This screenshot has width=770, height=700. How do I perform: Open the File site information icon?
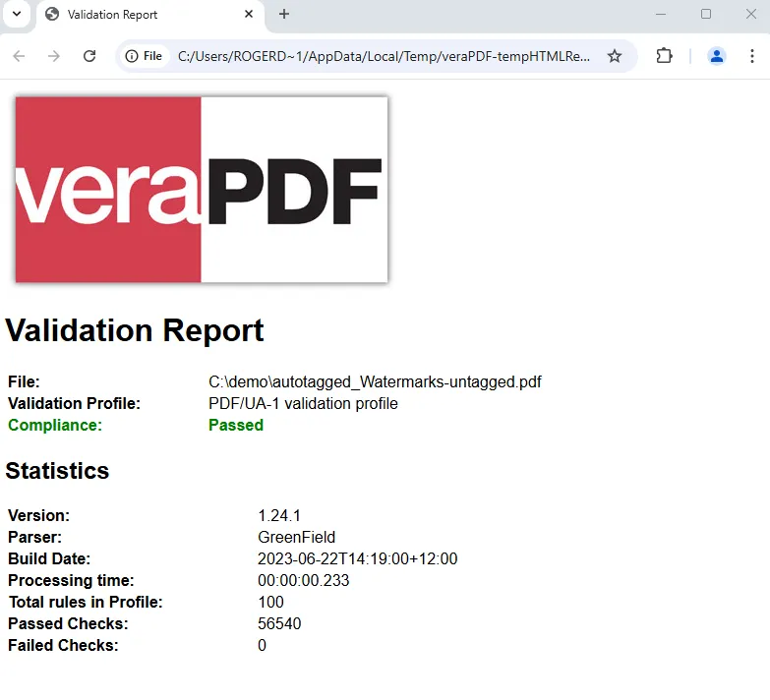[x=145, y=56]
